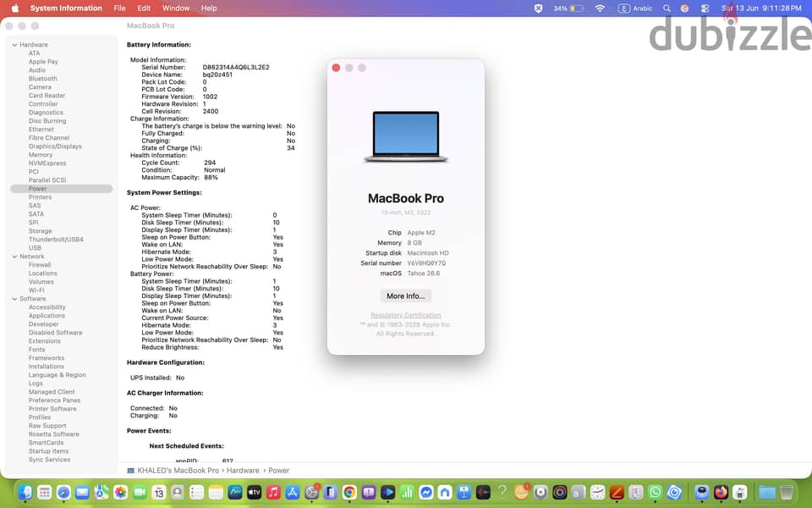The image size is (812, 508).
Task: Open Apple TV app in Dock
Action: pyautogui.click(x=255, y=493)
